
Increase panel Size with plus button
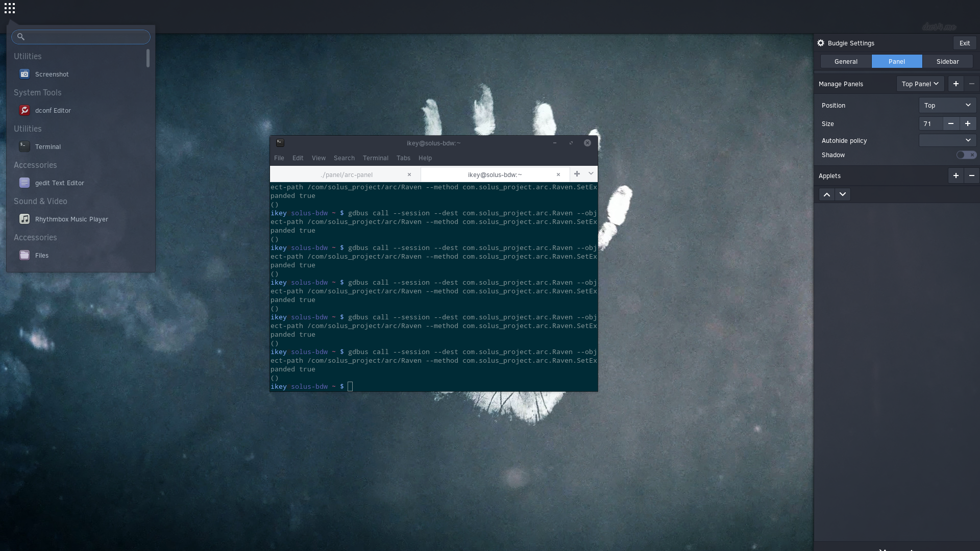click(x=968, y=124)
